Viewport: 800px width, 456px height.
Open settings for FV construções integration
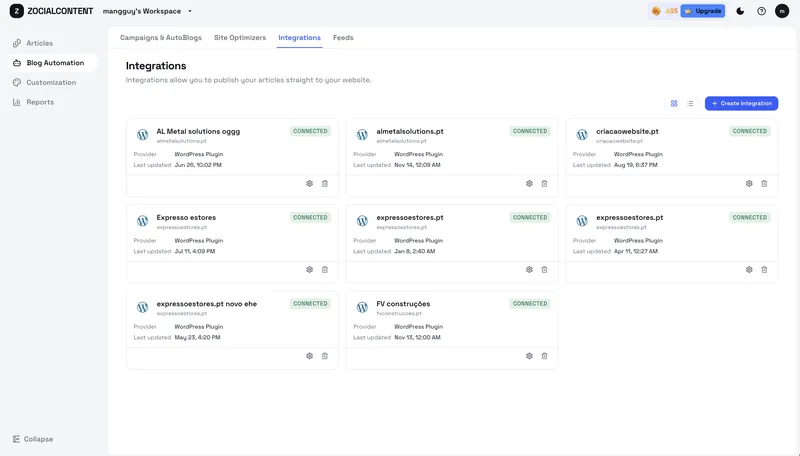tap(529, 356)
